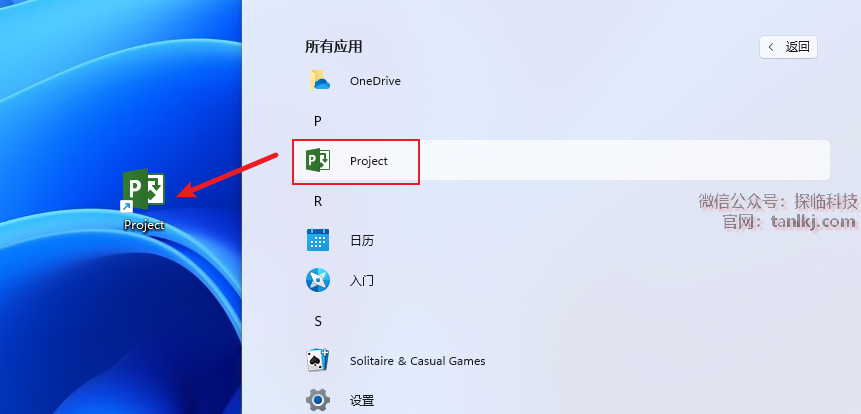Select the 入门 app name
861x414 pixels.
coord(362,281)
